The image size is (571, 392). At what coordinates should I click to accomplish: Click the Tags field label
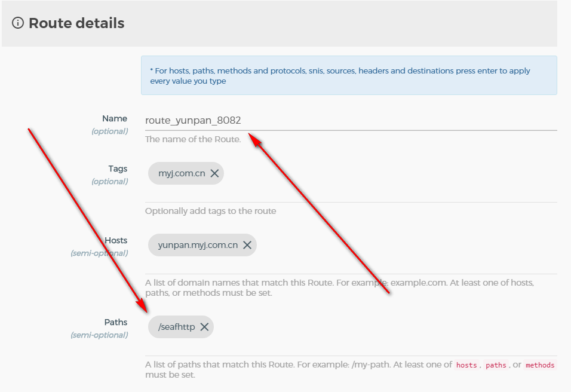(118, 169)
